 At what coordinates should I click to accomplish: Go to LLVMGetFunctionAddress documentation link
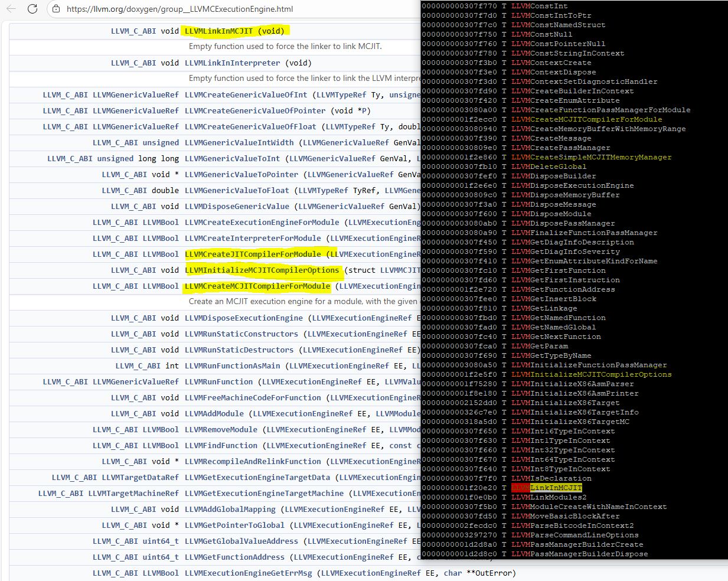pos(234,557)
